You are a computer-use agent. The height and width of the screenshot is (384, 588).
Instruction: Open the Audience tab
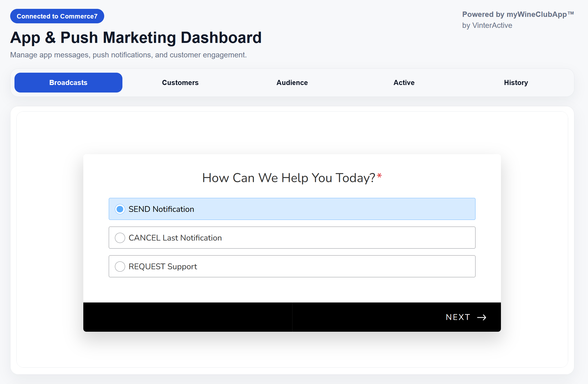click(292, 83)
